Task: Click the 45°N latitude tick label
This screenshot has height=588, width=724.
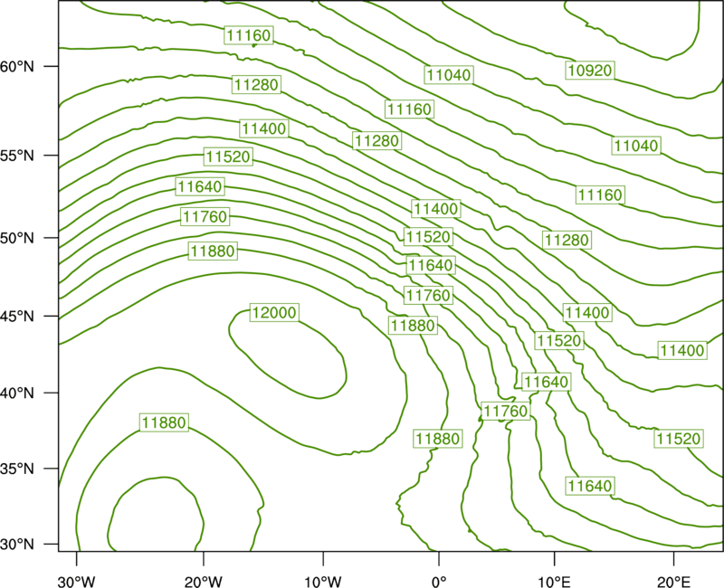Action: [17, 316]
